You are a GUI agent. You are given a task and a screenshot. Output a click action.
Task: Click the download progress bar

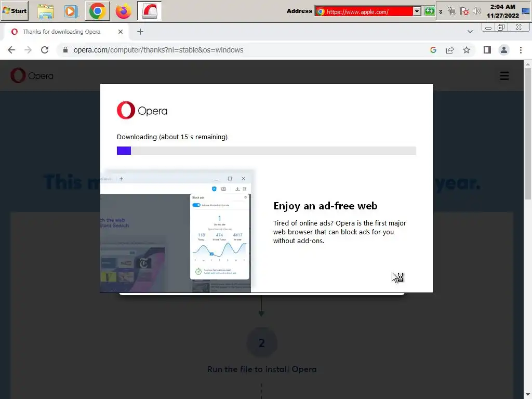(267, 151)
